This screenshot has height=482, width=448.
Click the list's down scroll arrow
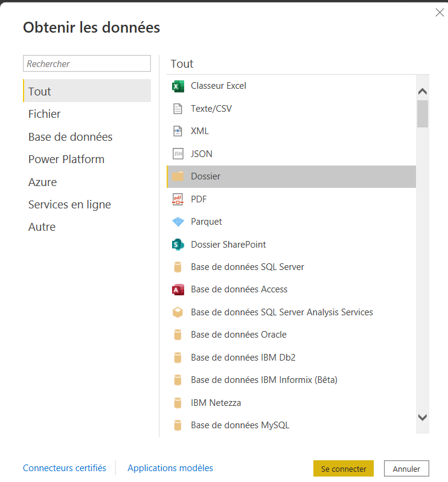pyautogui.click(x=423, y=417)
